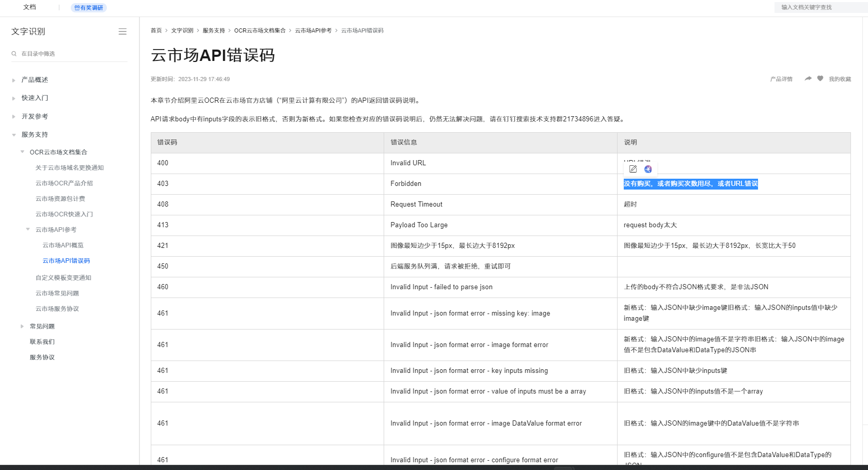Toggle the sidebar menu hamburger icon
868x470 pixels.
pos(122,32)
